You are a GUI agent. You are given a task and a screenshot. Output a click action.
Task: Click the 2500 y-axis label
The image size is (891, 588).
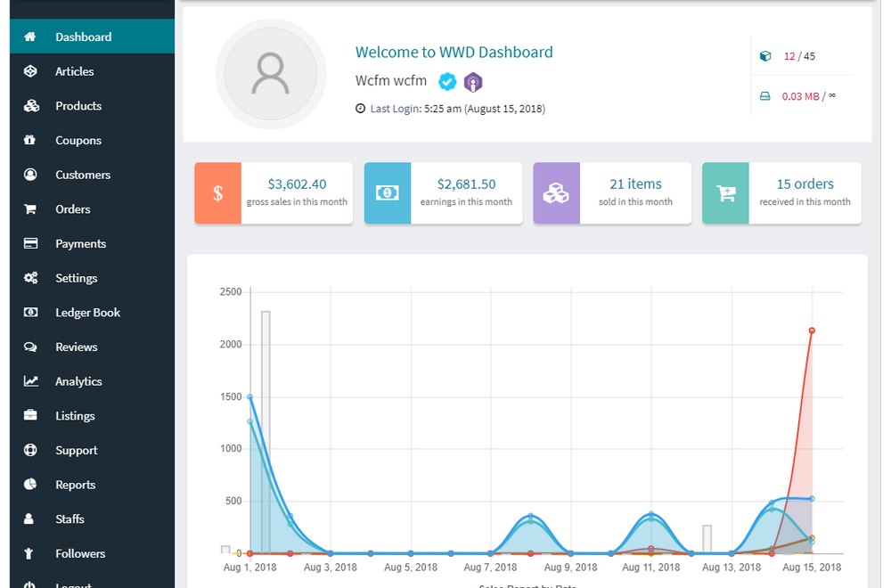pos(231,292)
